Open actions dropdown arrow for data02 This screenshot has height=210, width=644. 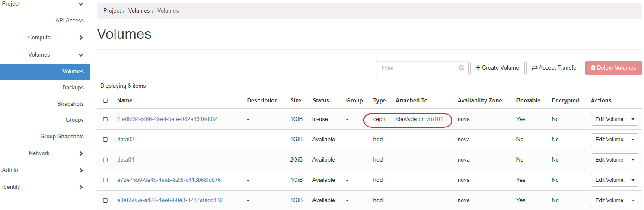coord(633,140)
